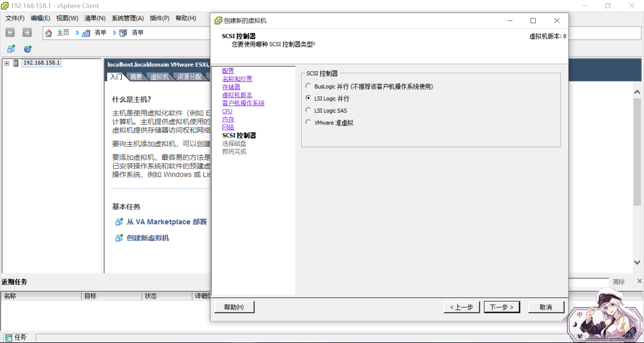Open the 视图(W) menu

click(67, 18)
